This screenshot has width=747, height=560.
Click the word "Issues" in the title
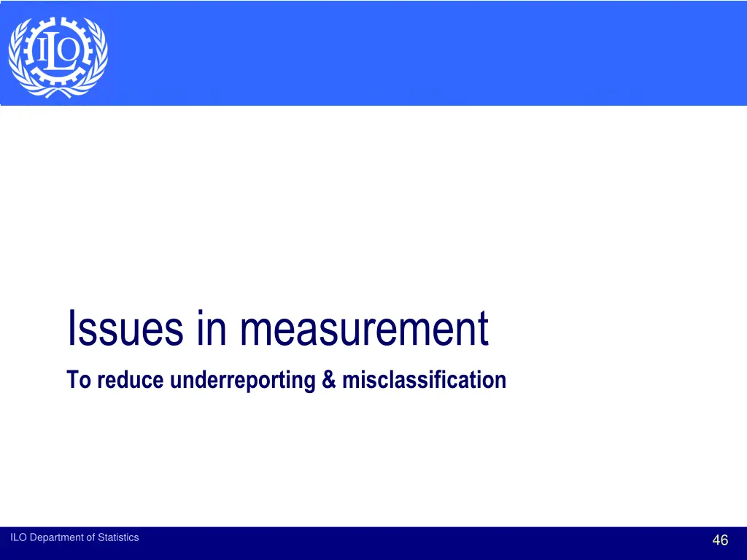(x=125, y=329)
